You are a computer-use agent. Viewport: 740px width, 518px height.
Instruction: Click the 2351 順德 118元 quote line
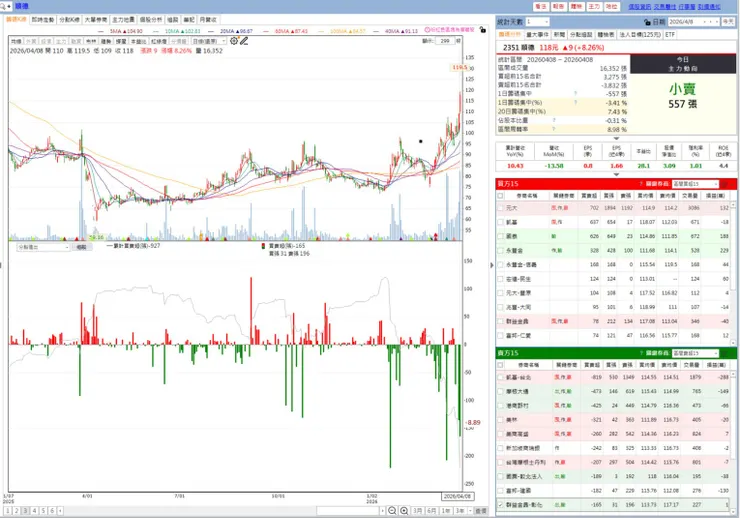(553, 48)
